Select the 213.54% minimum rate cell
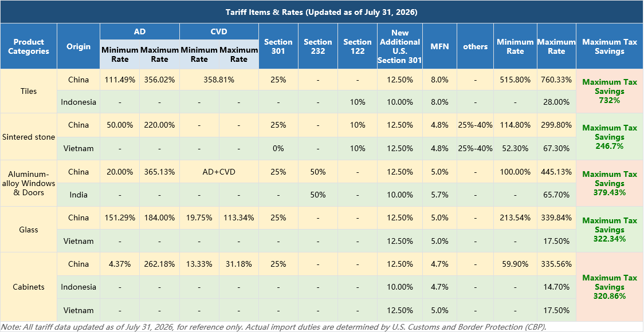The image size is (644, 332). (x=515, y=218)
